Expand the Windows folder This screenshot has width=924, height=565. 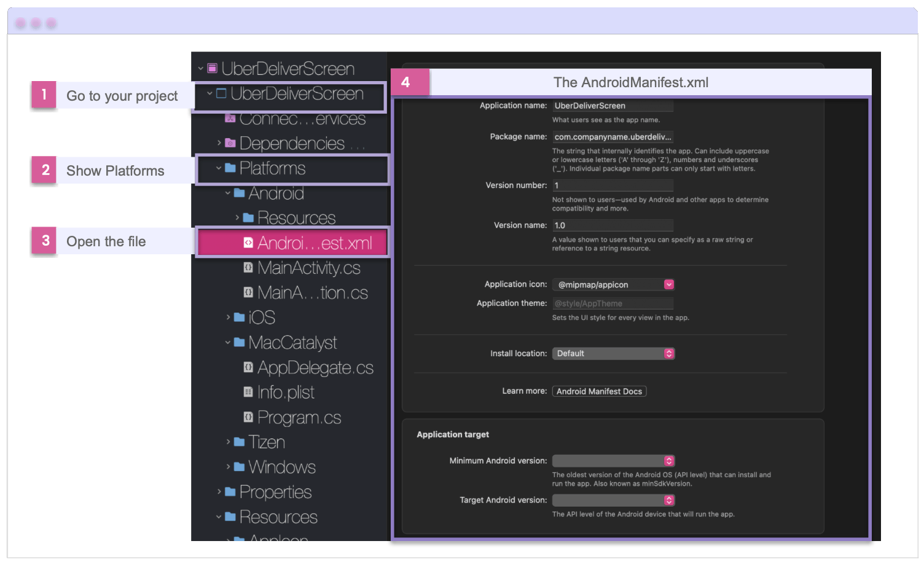click(x=229, y=467)
